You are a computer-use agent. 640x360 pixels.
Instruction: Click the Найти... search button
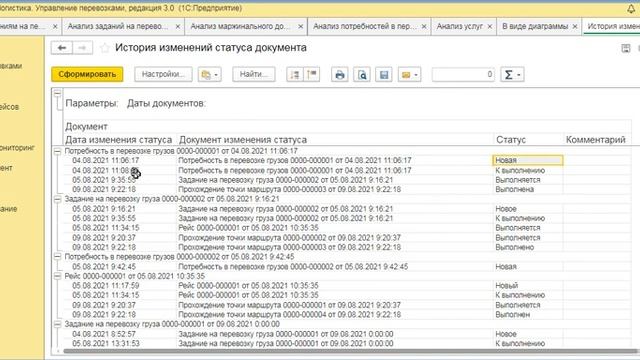[x=254, y=74]
